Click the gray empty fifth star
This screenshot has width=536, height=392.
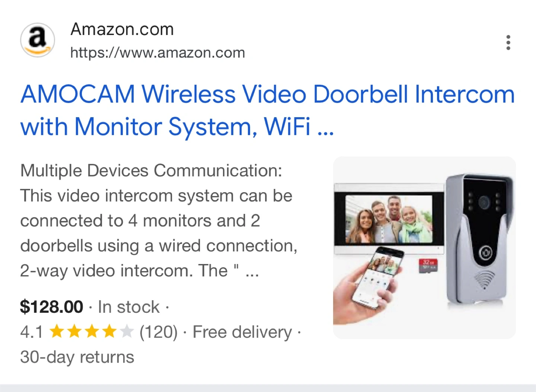127,331
